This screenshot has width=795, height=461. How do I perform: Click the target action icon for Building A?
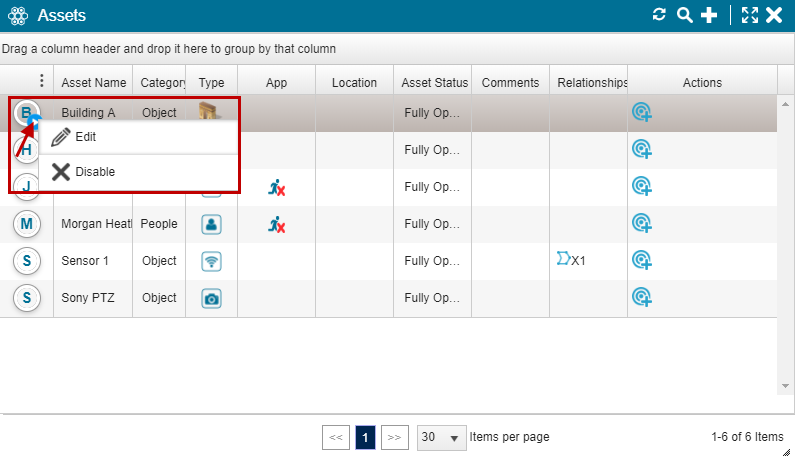[x=642, y=113]
